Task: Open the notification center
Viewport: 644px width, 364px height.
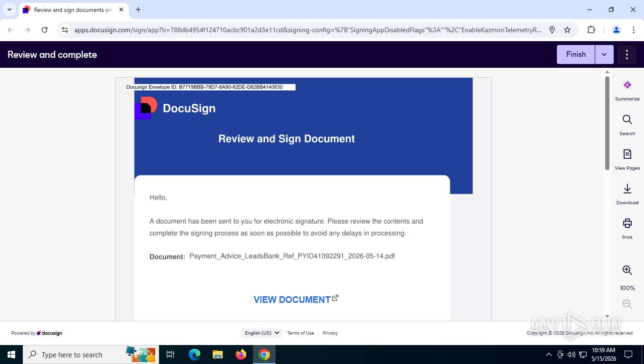Action: click(x=628, y=355)
